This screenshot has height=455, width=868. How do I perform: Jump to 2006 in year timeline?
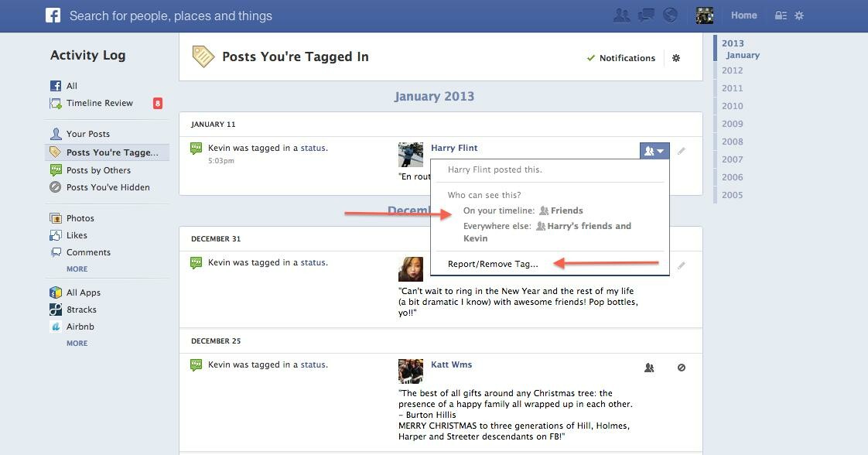732,177
